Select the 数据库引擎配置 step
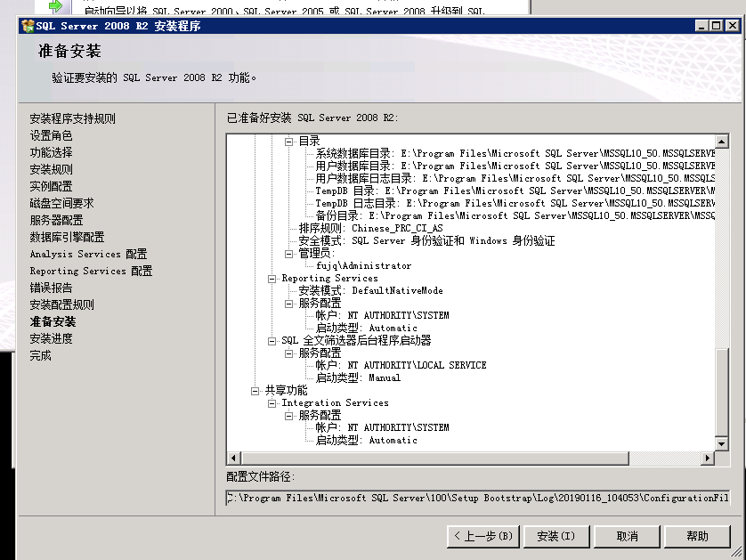746x560 pixels. 67,237
